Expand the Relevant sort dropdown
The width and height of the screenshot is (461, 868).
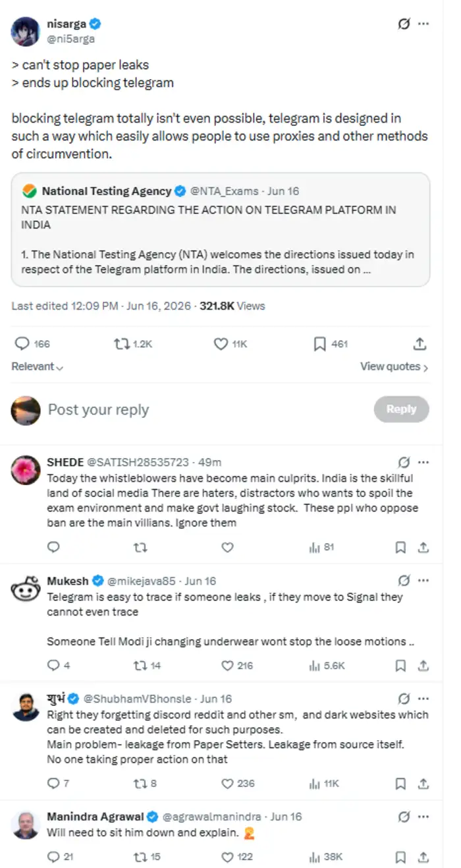tap(37, 366)
